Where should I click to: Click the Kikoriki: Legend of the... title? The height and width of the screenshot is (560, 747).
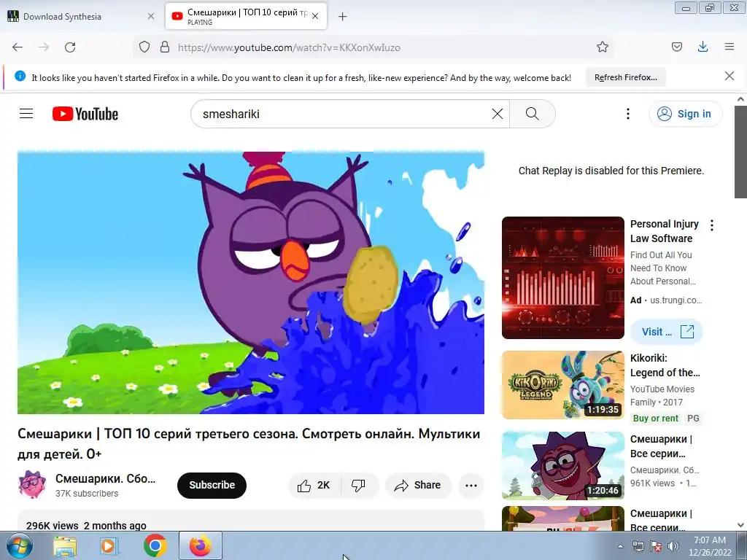point(665,365)
